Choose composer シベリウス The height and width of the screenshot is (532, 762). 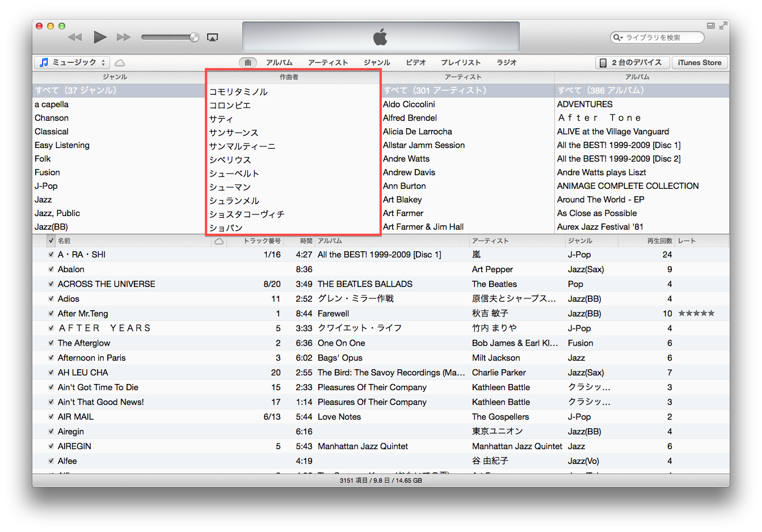[292, 160]
